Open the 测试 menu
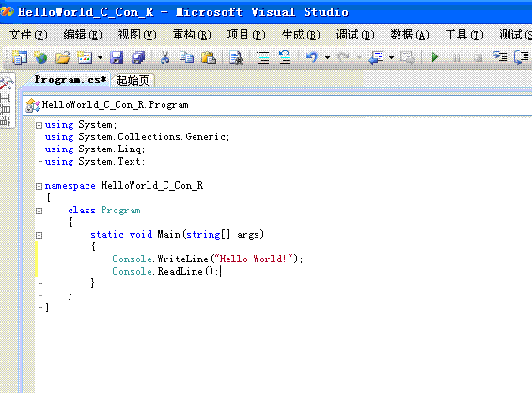532x393 pixels. point(515,35)
